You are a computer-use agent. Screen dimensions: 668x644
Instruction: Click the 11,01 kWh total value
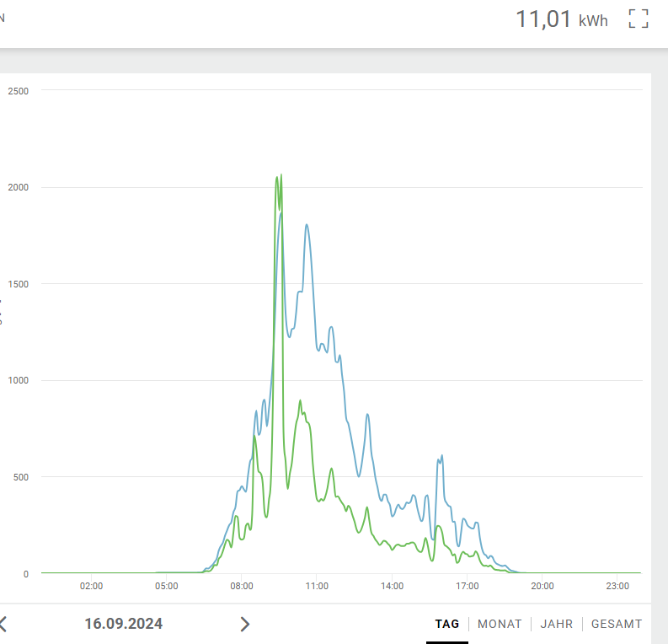(561, 19)
